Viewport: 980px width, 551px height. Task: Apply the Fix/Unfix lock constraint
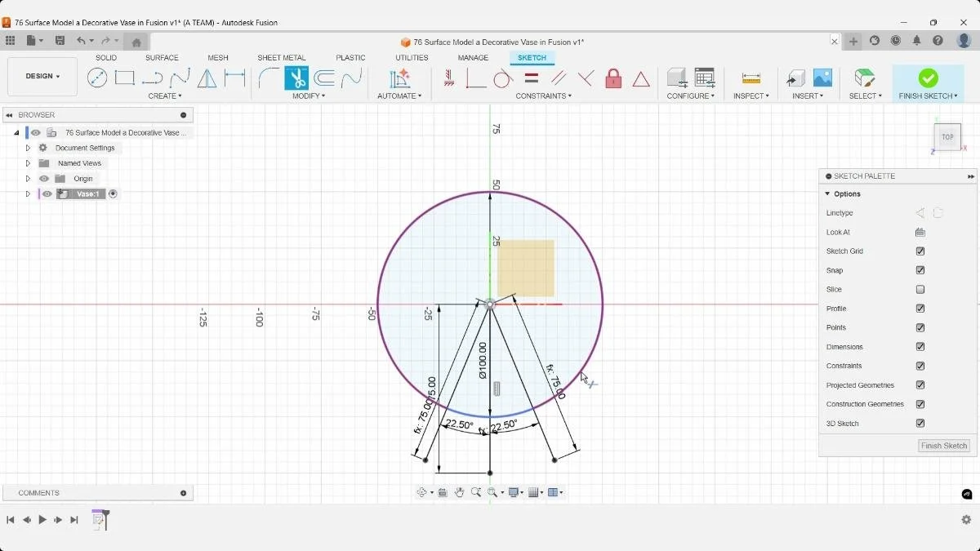[x=613, y=78]
